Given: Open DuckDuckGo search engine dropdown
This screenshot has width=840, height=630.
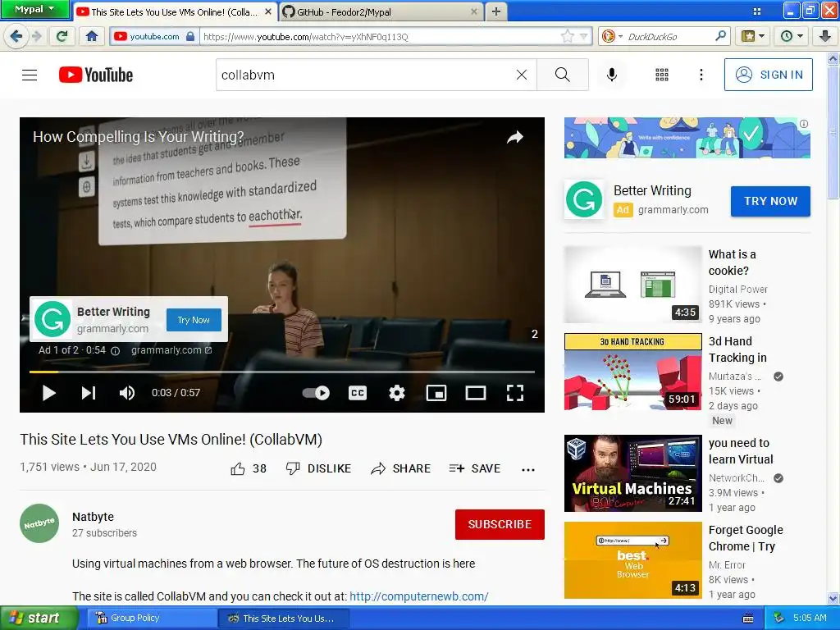Looking at the screenshot, I should click(x=612, y=36).
